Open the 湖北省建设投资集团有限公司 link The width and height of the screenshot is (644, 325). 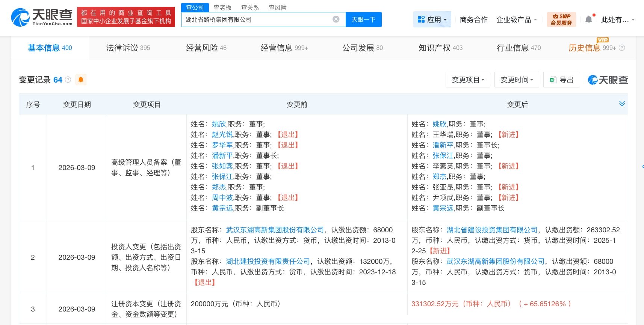pos(492,230)
